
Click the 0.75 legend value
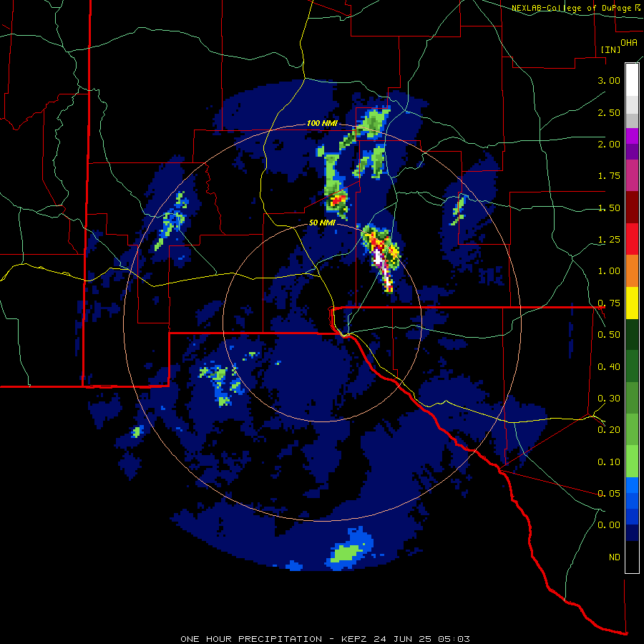click(x=609, y=303)
